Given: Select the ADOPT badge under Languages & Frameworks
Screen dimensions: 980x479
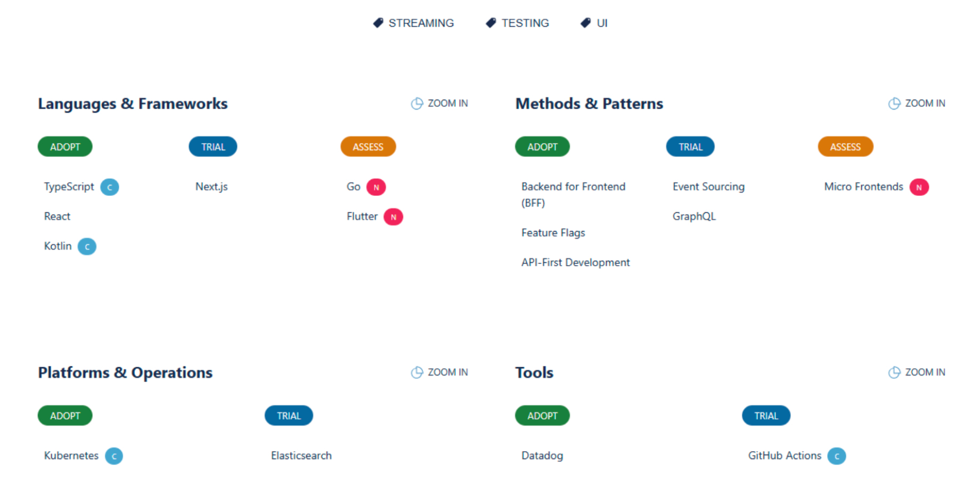Looking at the screenshot, I should pyautogui.click(x=65, y=147).
